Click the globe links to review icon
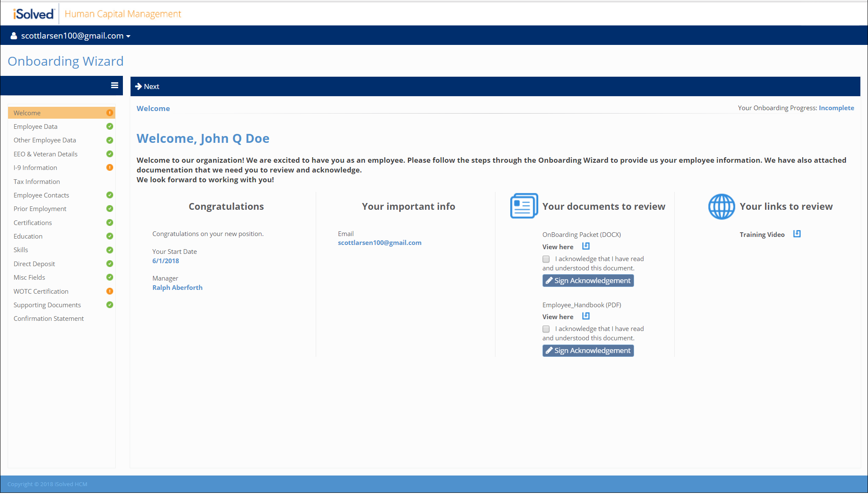The width and height of the screenshot is (868, 495). 721,206
